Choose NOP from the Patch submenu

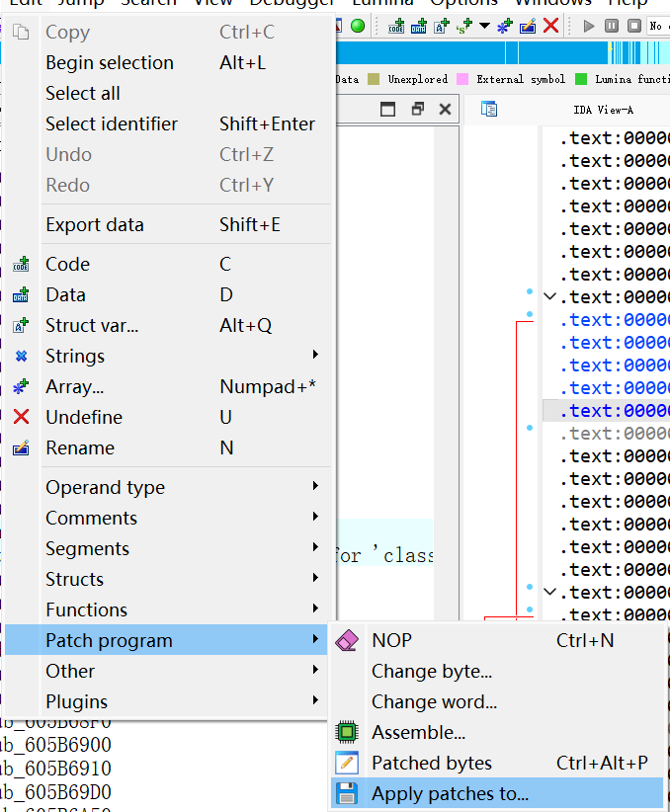(497, 640)
